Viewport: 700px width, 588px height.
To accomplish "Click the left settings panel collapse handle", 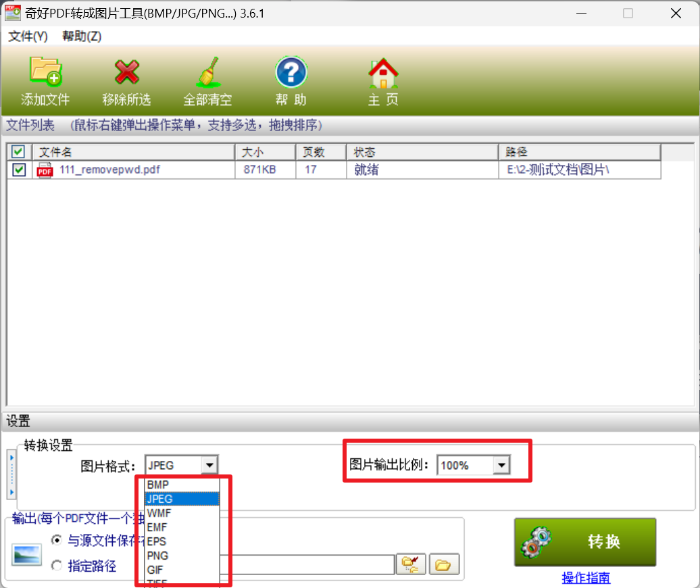I will point(11,474).
